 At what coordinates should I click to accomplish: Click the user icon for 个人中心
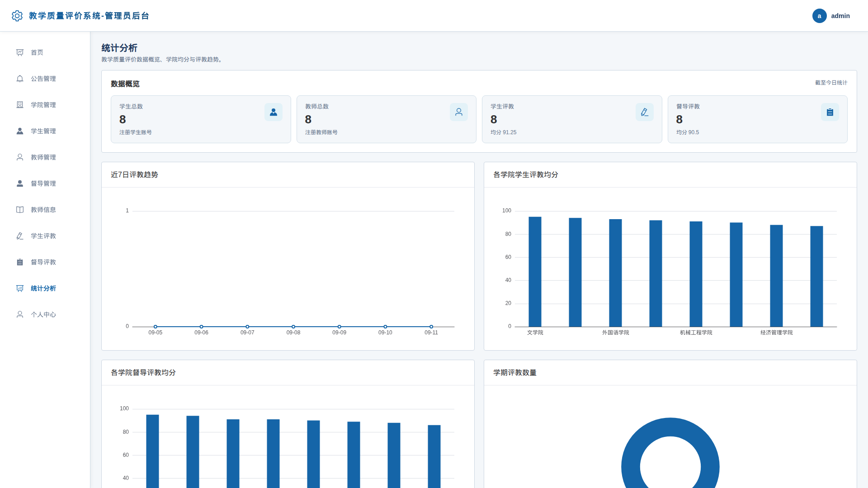pyautogui.click(x=20, y=314)
